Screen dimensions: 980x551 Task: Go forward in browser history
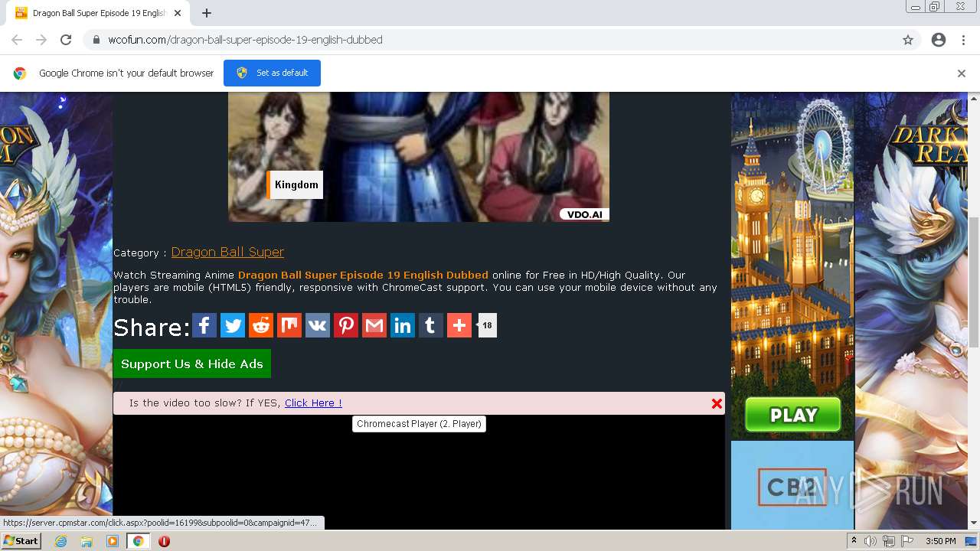tap(41, 40)
